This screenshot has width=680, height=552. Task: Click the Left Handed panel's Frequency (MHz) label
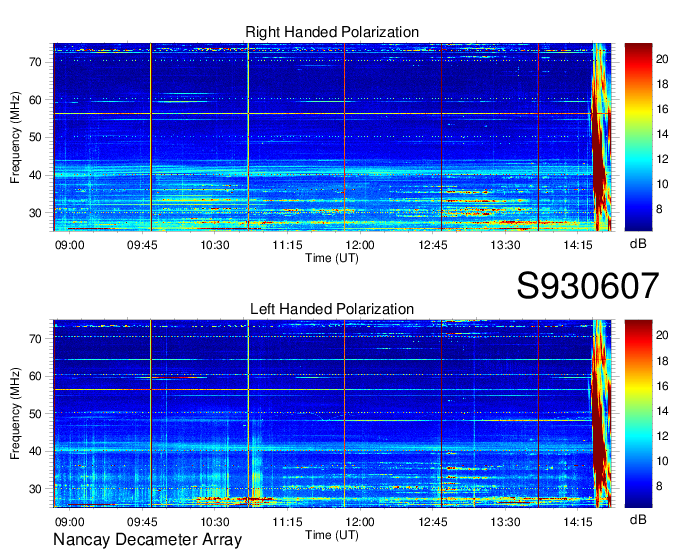[15, 414]
